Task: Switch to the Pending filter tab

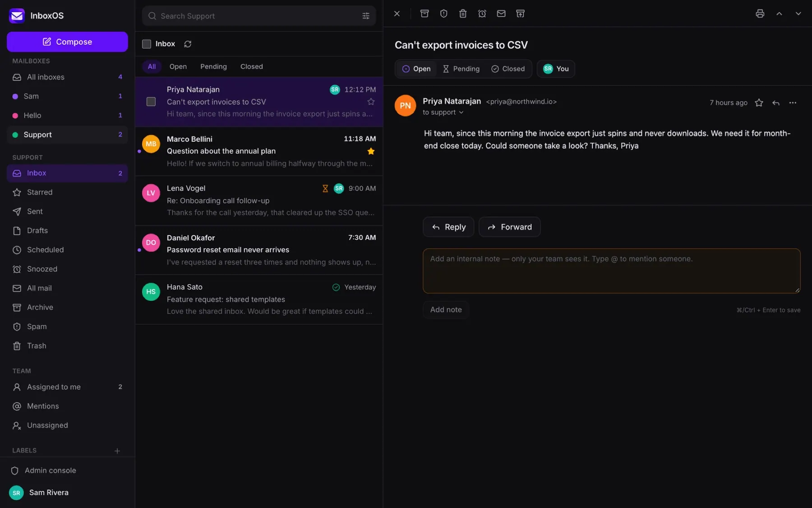Action: pos(213,66)
